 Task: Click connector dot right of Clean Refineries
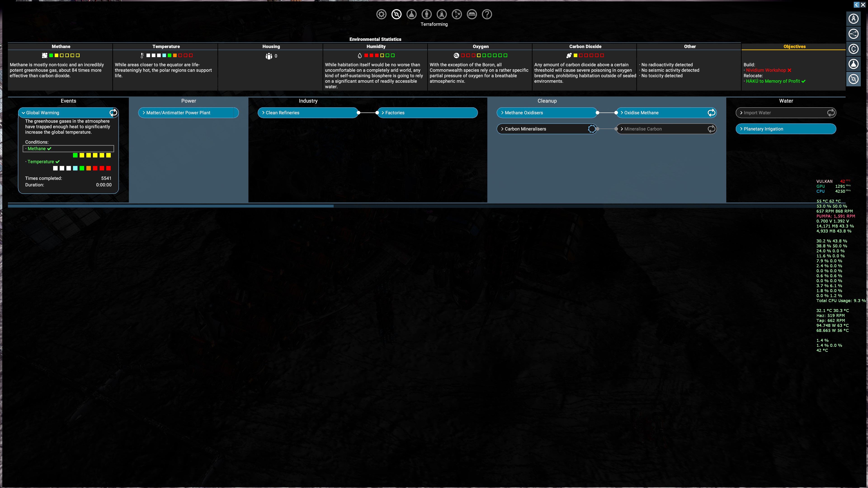[x=359, y=113]
